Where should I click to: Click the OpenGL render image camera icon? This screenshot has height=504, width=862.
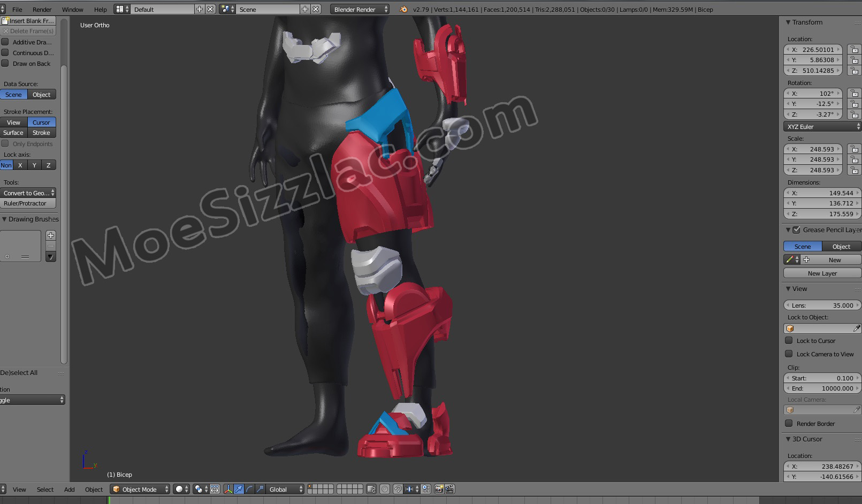pos(439,489)
